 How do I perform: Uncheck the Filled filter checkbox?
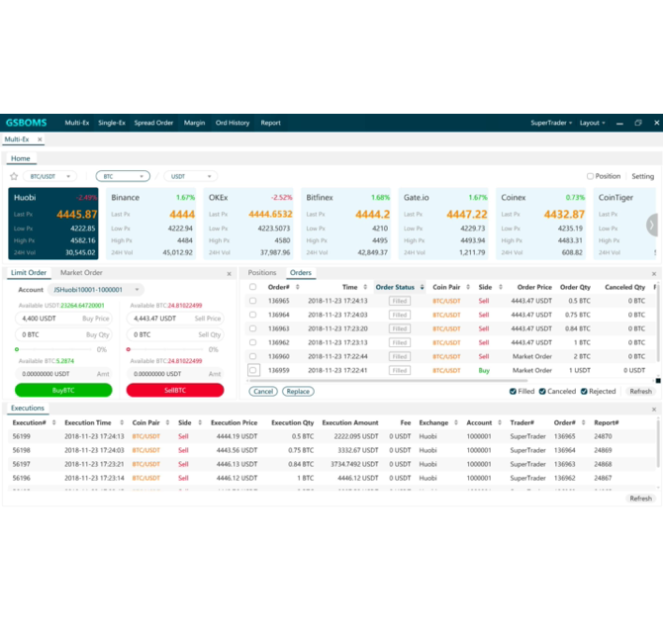(x=513, y=392)
